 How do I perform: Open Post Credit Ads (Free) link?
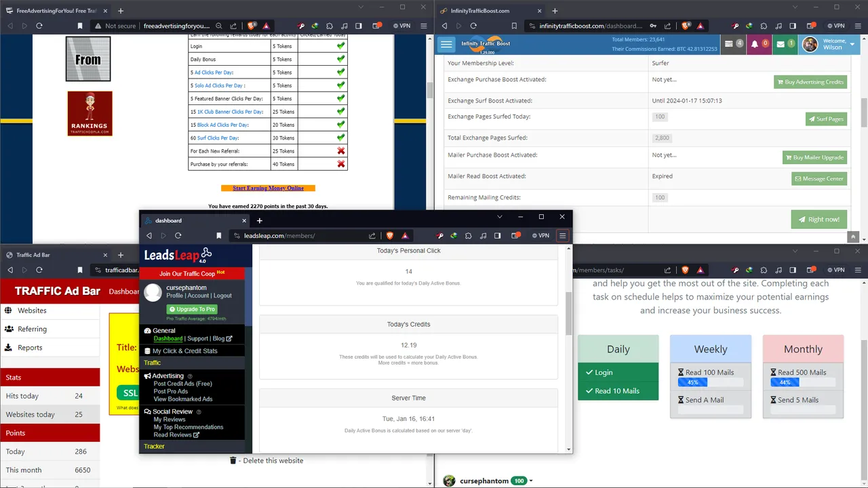[x=182, y=384]
